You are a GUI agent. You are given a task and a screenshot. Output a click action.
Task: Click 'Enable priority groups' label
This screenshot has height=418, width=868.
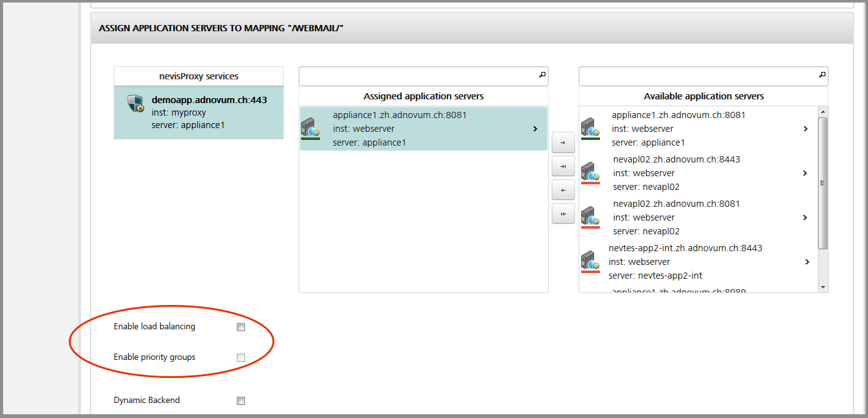pos(154,357)
